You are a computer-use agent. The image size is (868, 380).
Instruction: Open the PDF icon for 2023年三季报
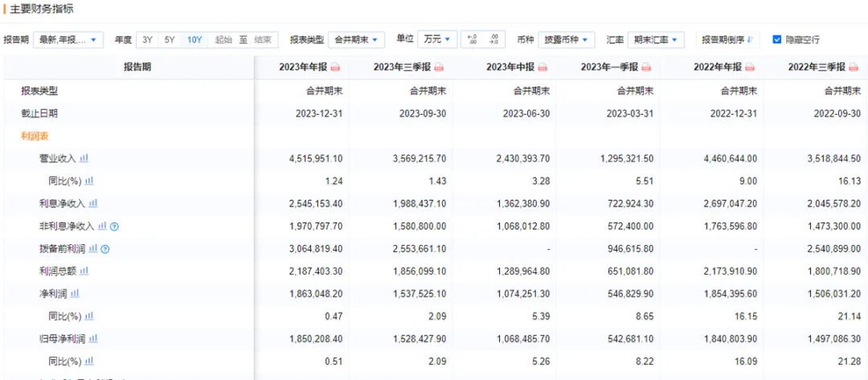click(x=439, y=67)
